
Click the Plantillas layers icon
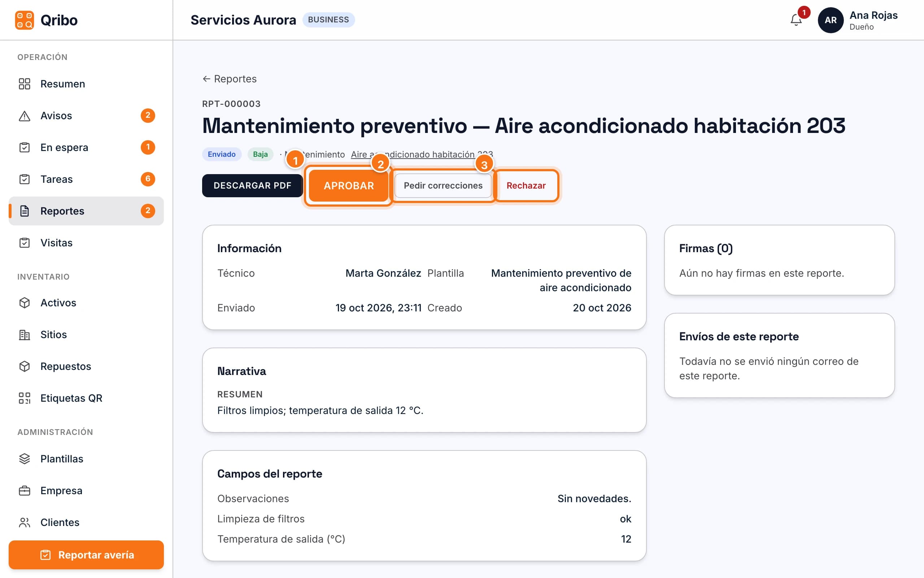[x=25, y=458]
